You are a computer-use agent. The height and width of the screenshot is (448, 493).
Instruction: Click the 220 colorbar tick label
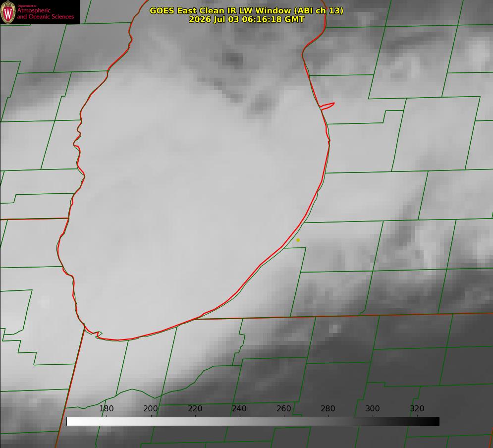click(195, 408)
